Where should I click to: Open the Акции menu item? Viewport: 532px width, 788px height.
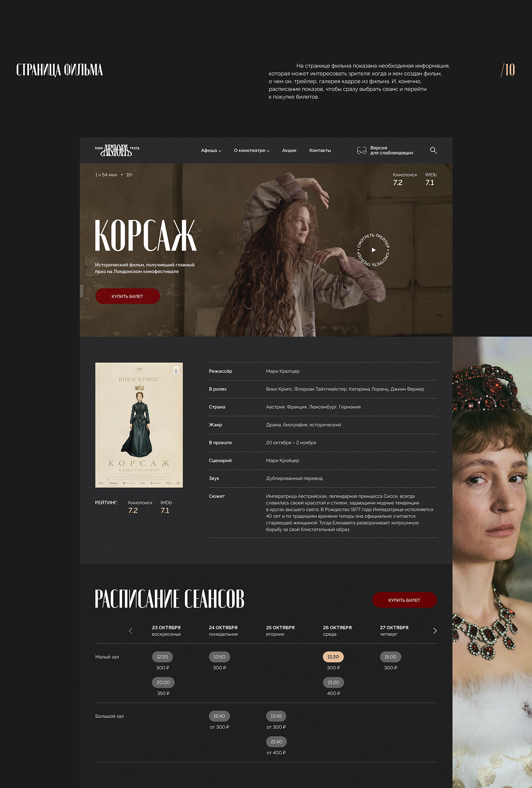pos(289,150)
